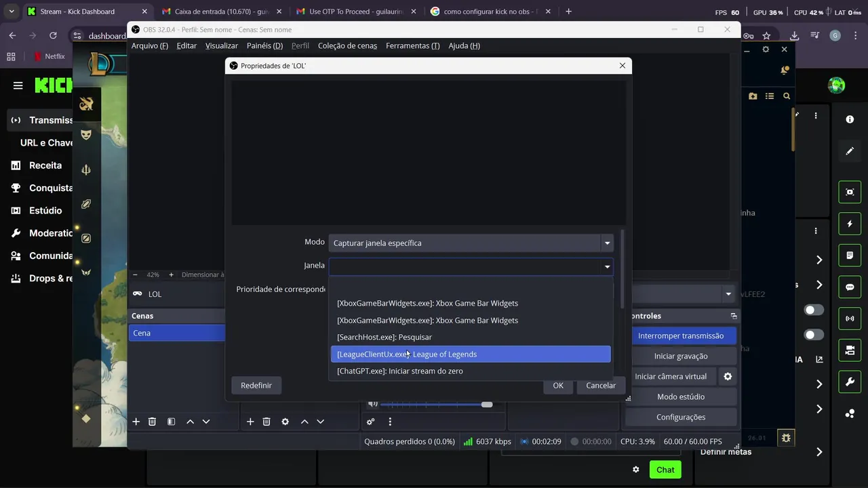868x488 pixels.
Task: Click the lightning bolt icon in Kick sidebar
Action: 850,224
